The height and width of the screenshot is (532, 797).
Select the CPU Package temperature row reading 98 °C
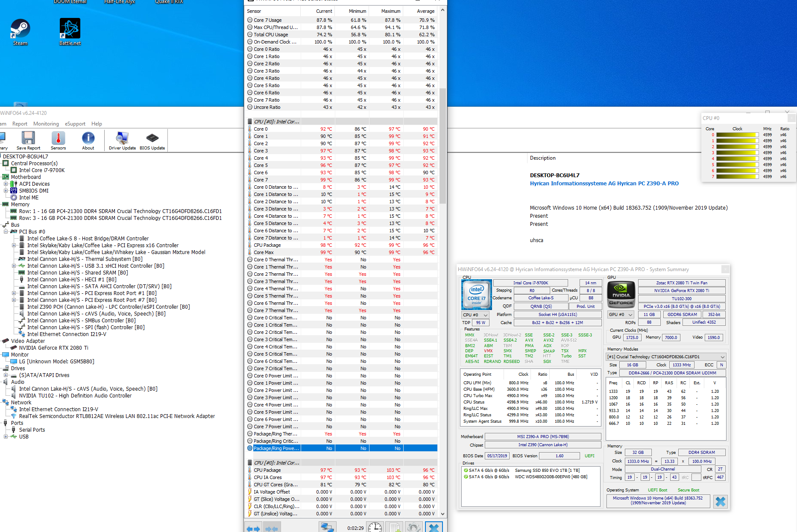click(342, 245)
